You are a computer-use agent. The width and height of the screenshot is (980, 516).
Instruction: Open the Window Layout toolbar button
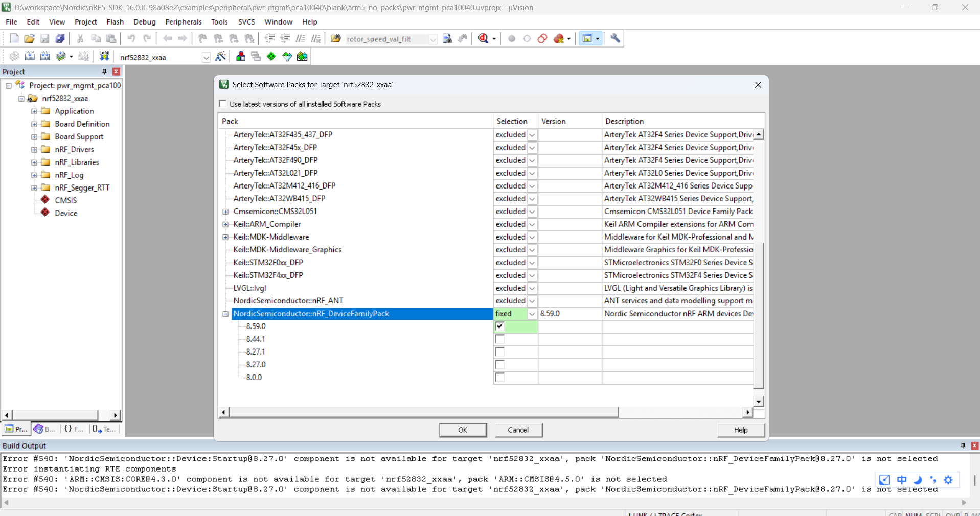587,38
